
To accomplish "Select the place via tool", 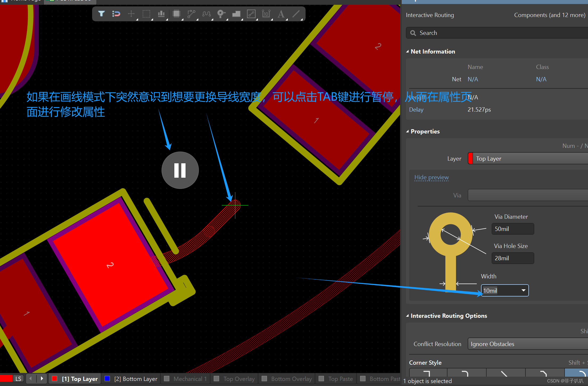I will point(221,14).
